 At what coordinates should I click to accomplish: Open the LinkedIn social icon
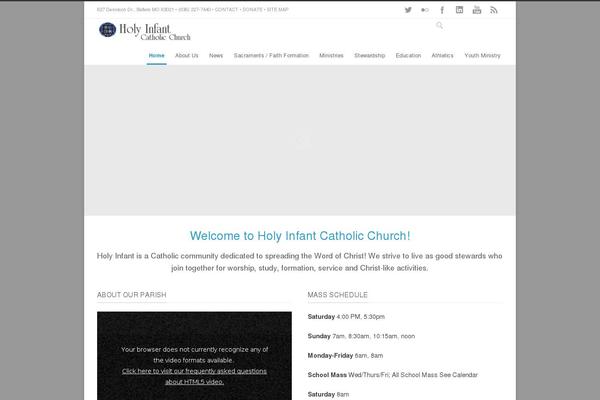(459, 10)
